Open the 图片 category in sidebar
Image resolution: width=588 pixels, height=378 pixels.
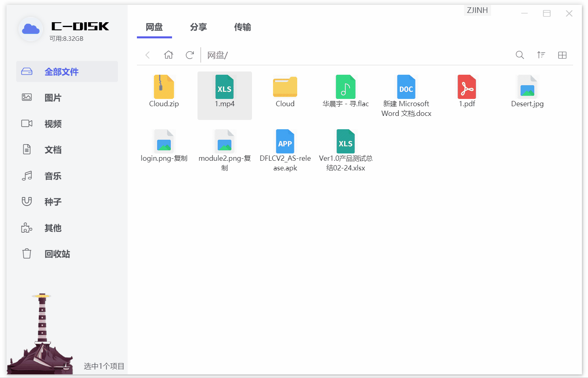(53, 97)
